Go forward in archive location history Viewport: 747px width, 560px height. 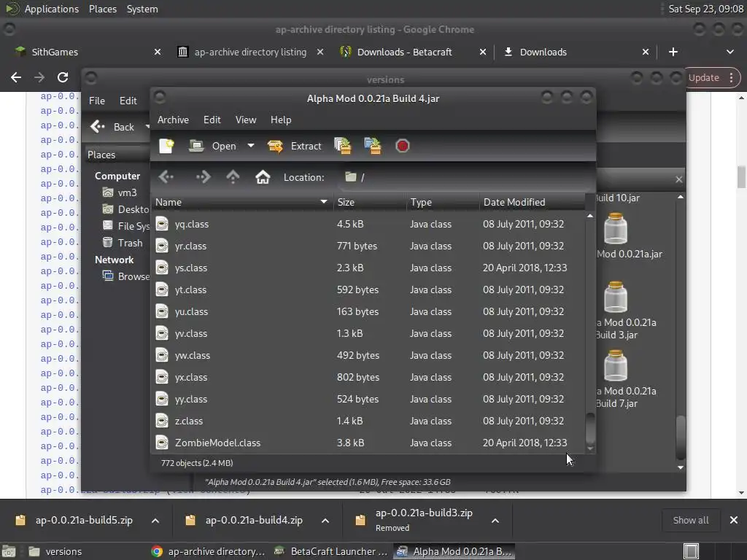click(203, 177)
